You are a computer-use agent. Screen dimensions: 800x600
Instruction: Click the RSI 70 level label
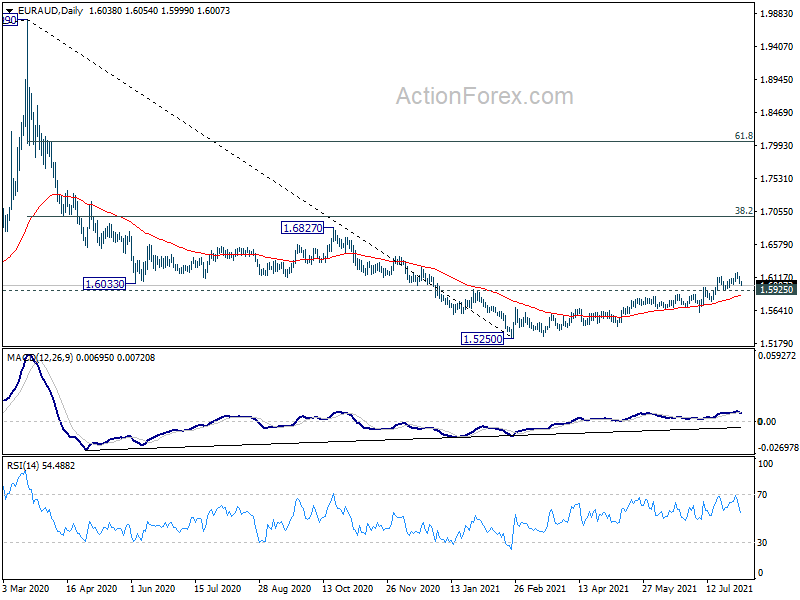(x=762, y=494)
